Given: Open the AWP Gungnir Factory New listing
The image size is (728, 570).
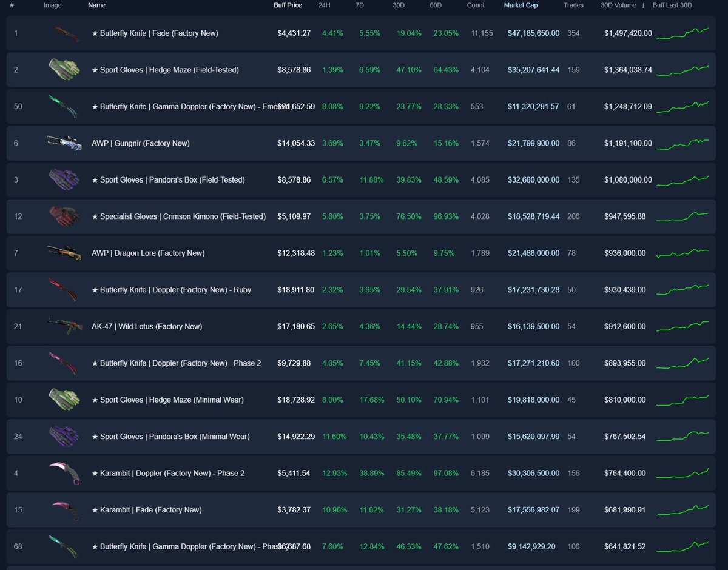Looking at the screenshot, I should point(141,143).
